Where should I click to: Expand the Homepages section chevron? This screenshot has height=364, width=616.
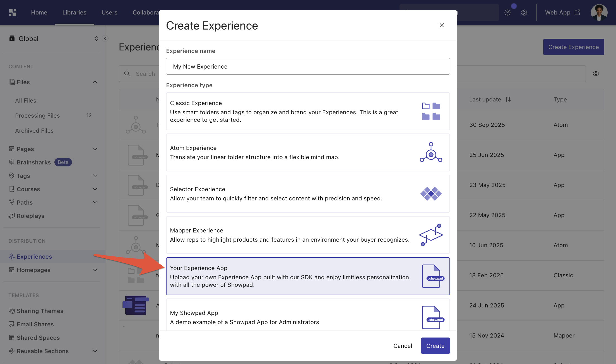95,270
